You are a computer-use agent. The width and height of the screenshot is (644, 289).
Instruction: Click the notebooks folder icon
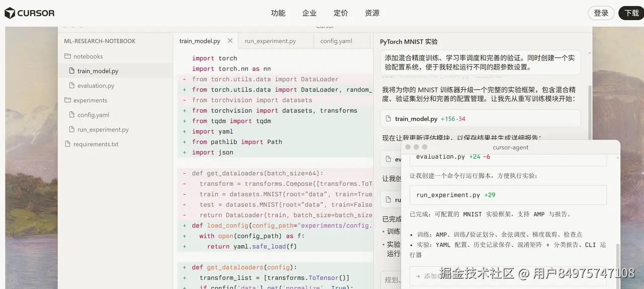coord(67,56)
